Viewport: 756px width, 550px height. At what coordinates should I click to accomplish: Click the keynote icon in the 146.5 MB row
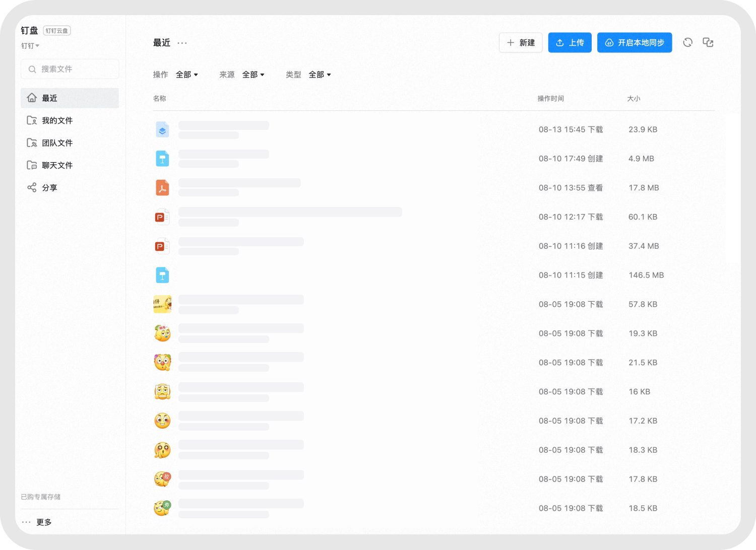[162, 276]
